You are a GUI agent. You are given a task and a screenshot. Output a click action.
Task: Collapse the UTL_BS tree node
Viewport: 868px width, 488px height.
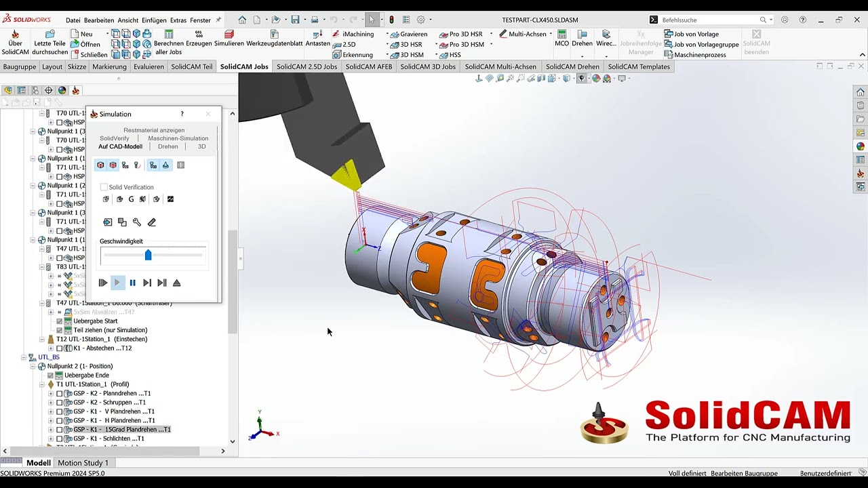coord(24,357)
